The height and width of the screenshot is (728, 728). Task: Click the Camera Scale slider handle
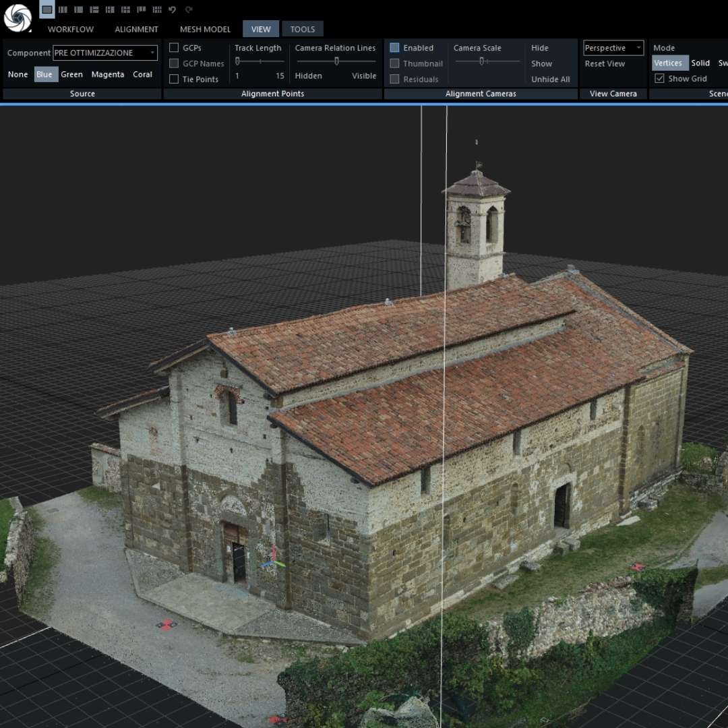pyautogui.click(x=483, y=61)
